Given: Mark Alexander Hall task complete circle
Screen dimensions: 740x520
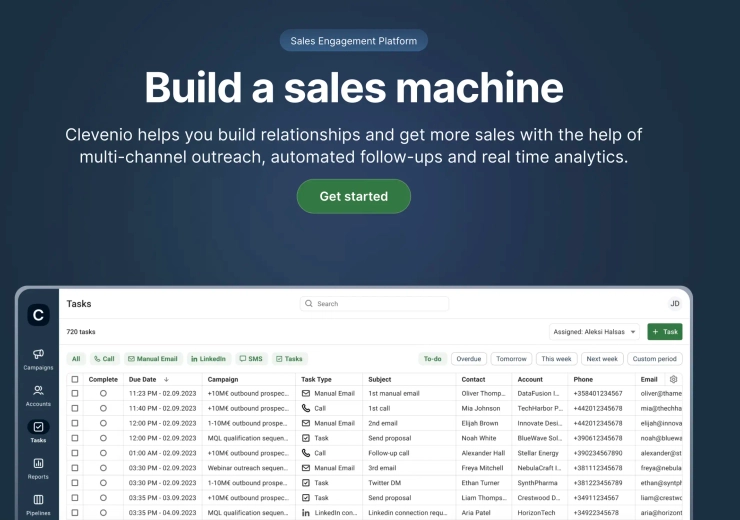Looking at the screenshot, I should click(103, 453).
